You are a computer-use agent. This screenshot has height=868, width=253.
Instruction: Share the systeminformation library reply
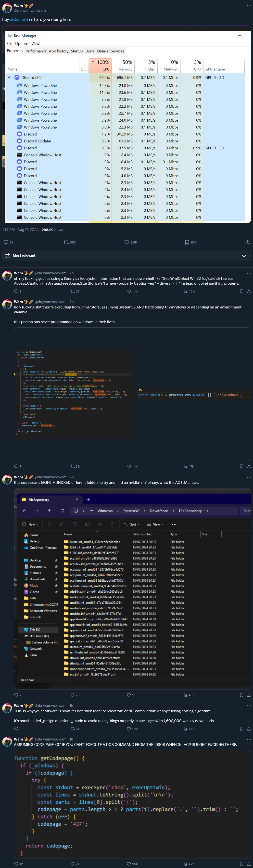pyautogui.click(x=249, y=292)
